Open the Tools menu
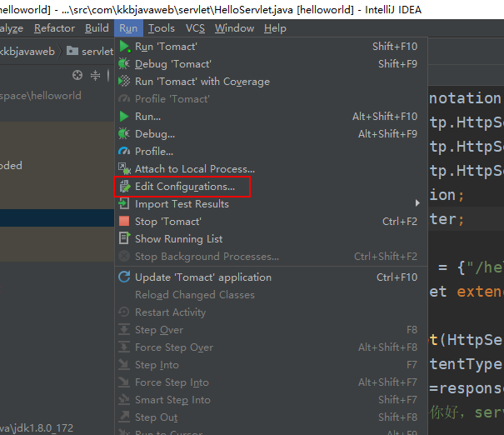504x435 pixels. pos(162,28)
